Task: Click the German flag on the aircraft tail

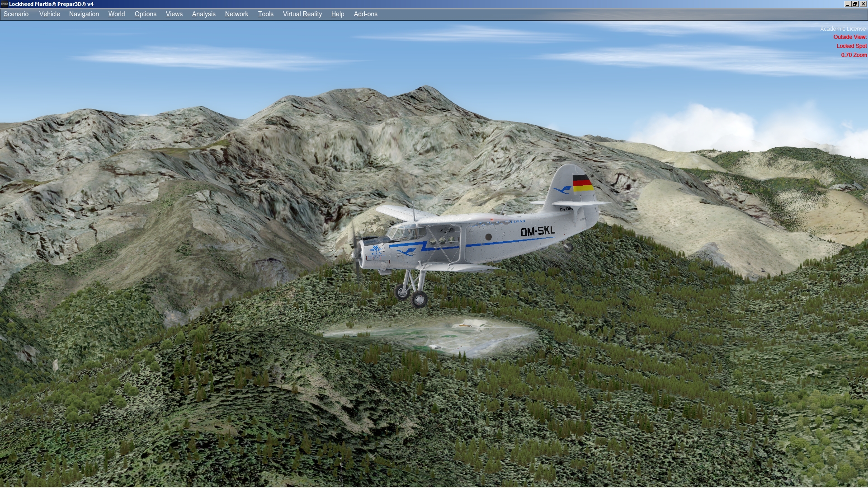Action: pos(583,183)
